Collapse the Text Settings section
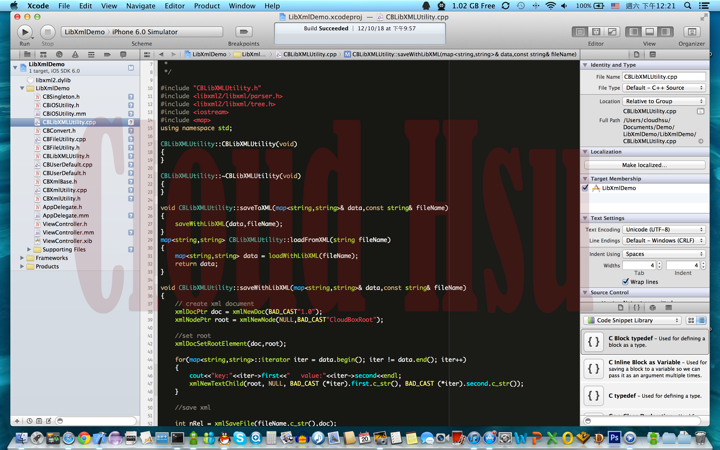 [x=585, y=218]
